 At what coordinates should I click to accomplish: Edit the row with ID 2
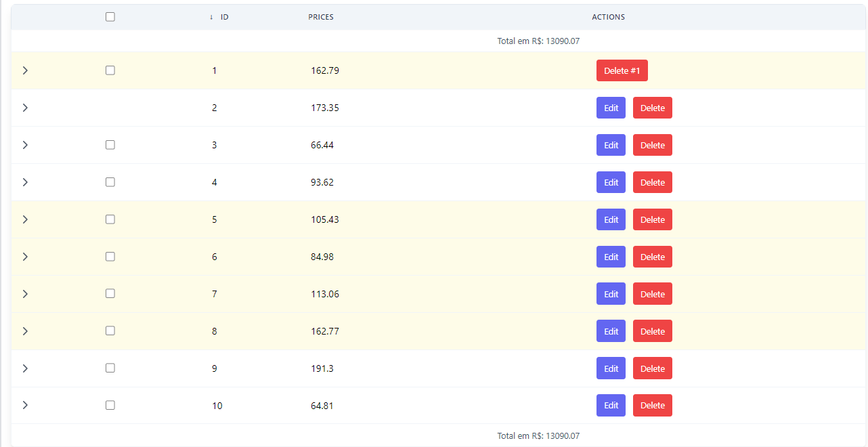click(611, 108)
